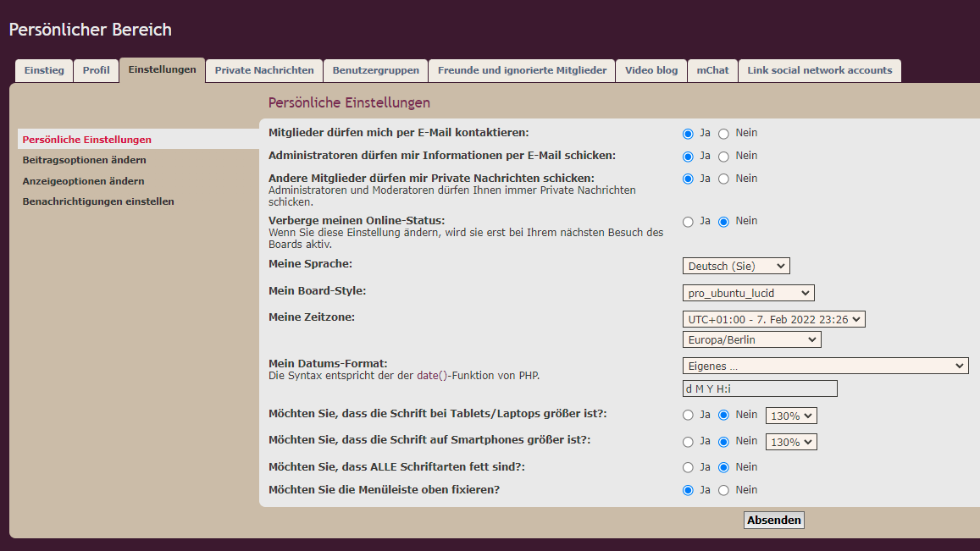Select Nein for fixing menu bar on top

click(723, 490)
